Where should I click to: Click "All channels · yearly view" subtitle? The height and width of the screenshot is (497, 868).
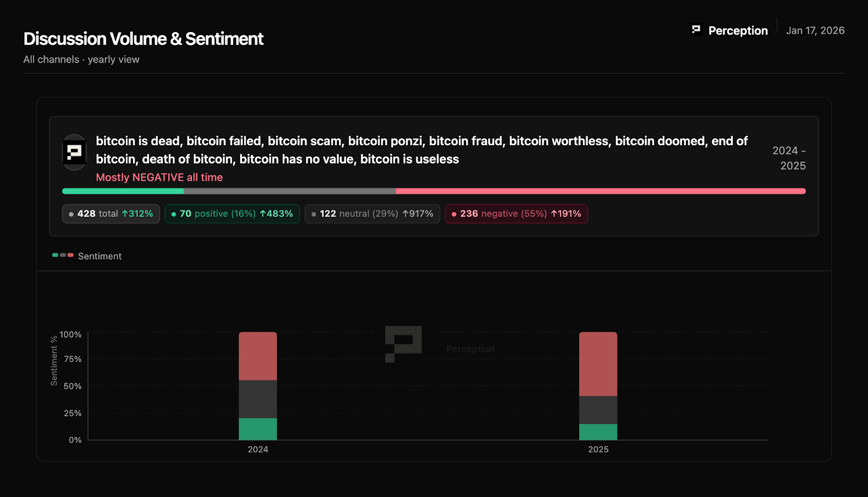[x=81, y=60]
